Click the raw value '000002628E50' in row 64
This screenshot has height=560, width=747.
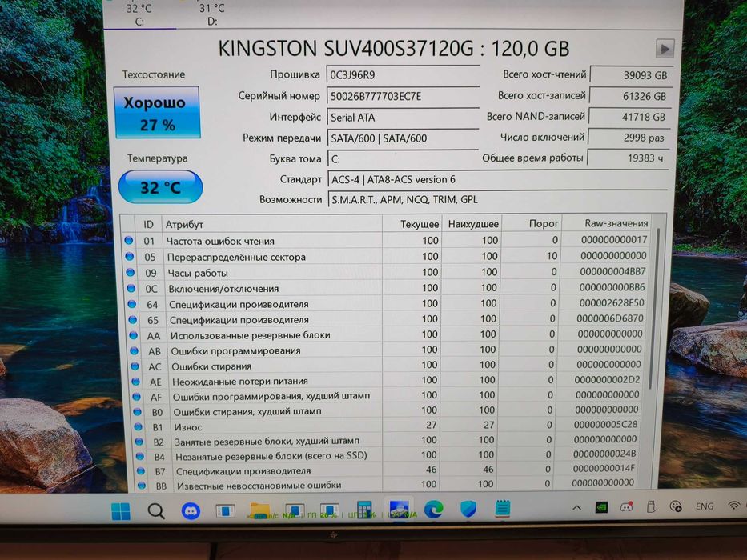pos(611,303)
